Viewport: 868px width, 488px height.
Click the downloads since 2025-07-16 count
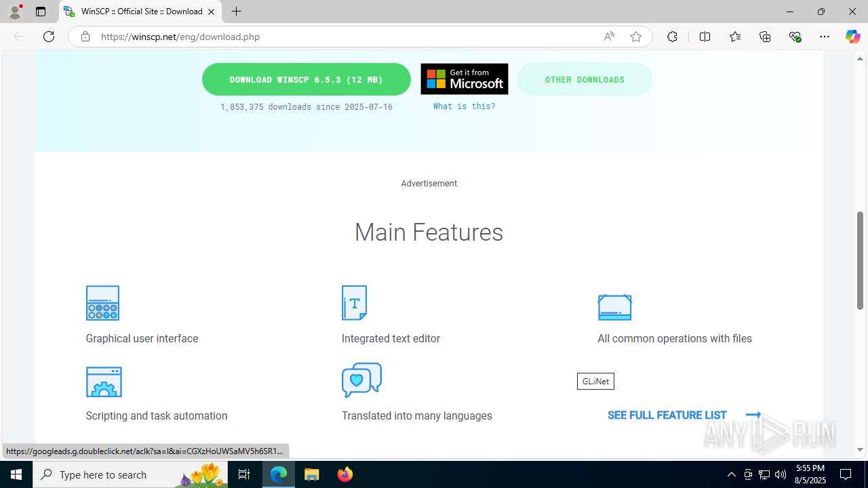[x=307, y=106]
